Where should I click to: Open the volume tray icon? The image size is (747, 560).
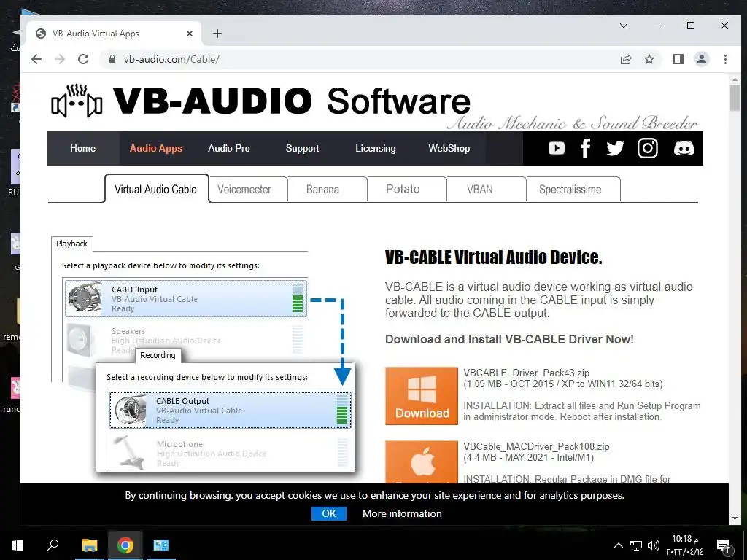653,545
